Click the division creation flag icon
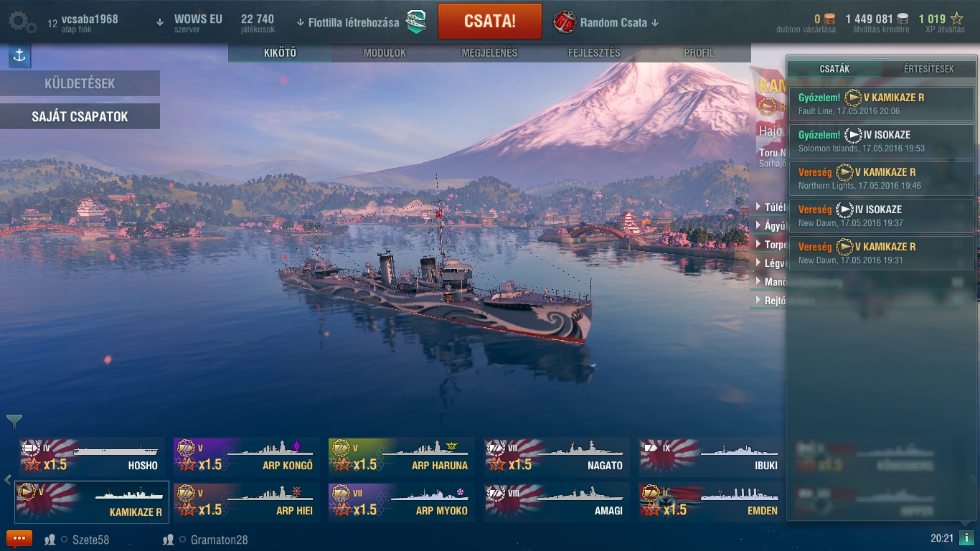The image size is (980, 551). coord(416,22)
